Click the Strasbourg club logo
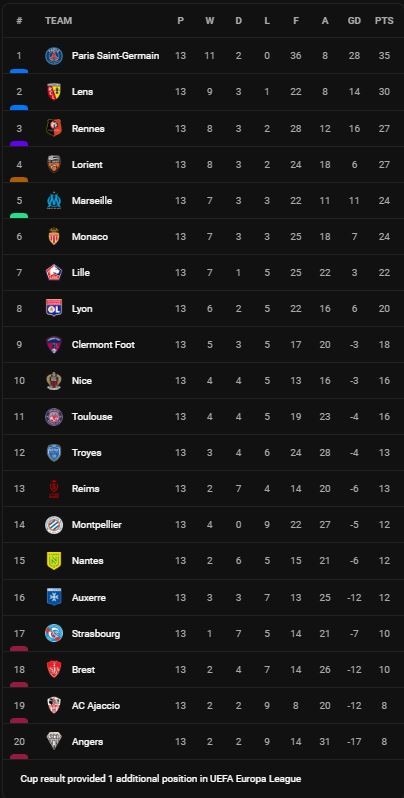 [54, 633]
